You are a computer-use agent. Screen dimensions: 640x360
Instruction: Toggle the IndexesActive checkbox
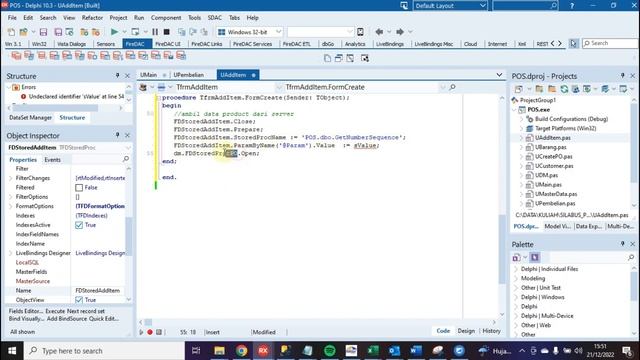79,225
